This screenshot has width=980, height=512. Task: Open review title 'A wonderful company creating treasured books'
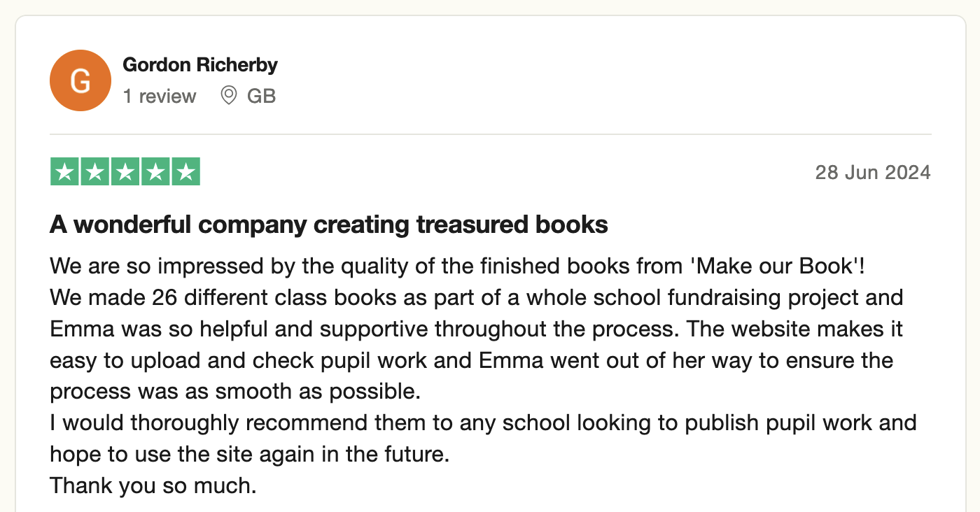[329, 225]
